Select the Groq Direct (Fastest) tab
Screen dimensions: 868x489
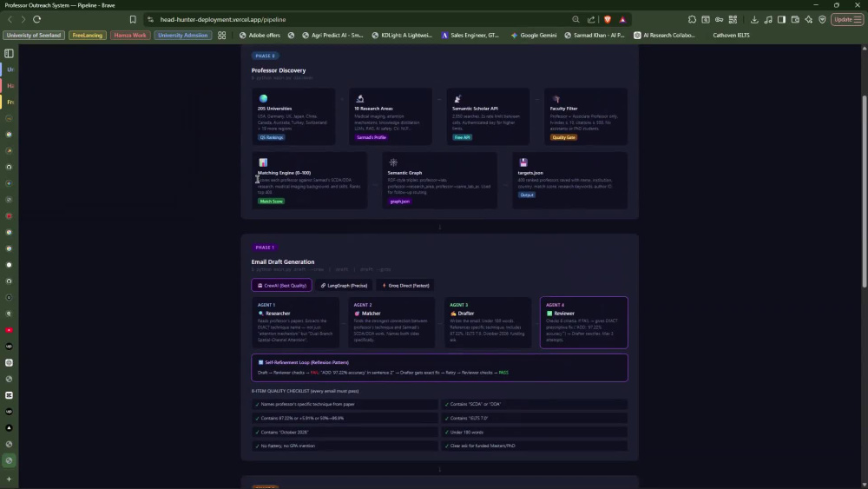(x=405, y=285)
